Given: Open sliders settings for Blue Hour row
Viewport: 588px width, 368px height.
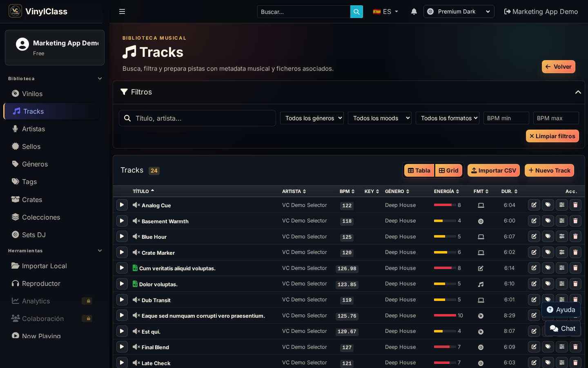Looking at the screenshot, I should 562,236.
